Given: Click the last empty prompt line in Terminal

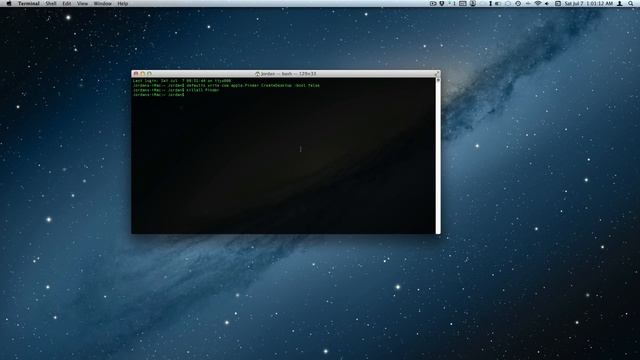Looking at the screenshot, I should tap(159, 95).
